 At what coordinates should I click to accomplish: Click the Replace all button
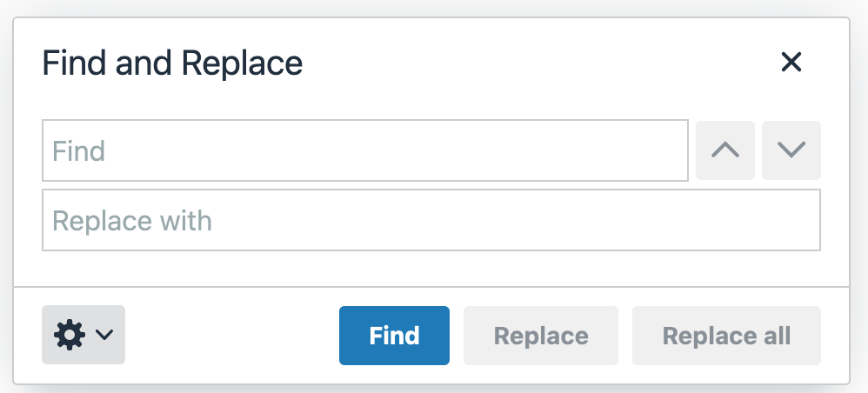click(x=726, y=336)
